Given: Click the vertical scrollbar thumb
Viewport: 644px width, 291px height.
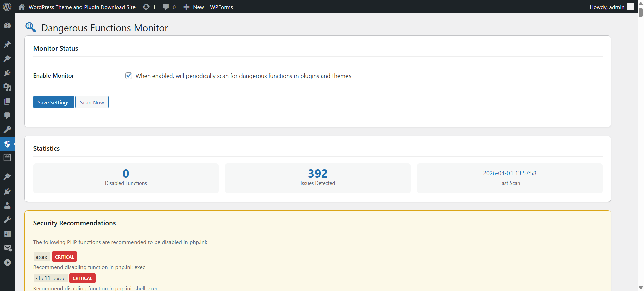Looking at the screenshot, I should pyautogui.click(x=641, y=12).
